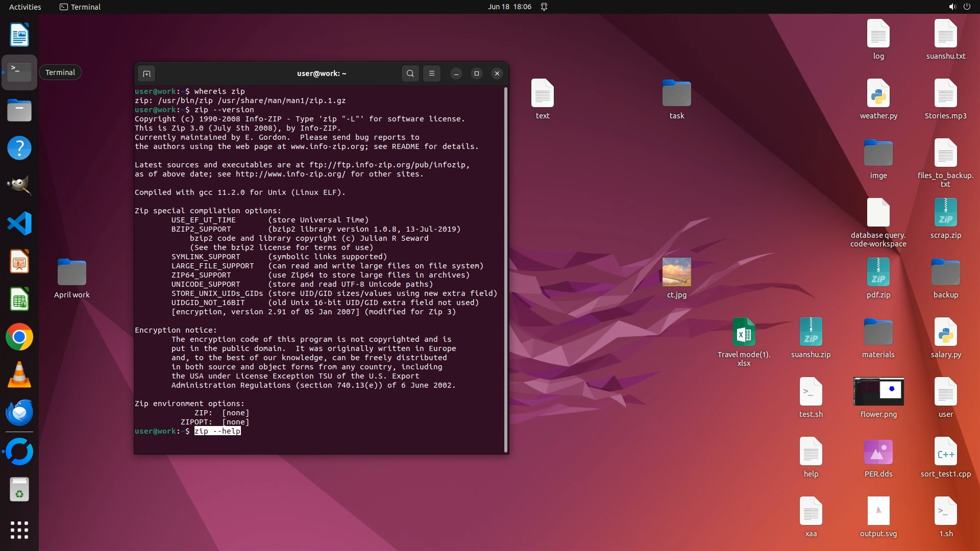Image resolution: width=980 pixels, height=551 pixels.
Task: Launch GIMP from the dock
Action: click(19, 186)
